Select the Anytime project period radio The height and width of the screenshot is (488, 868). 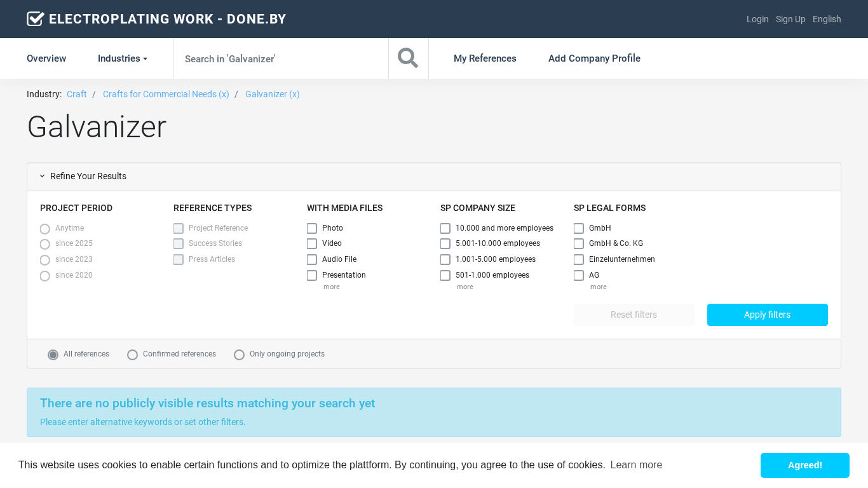44,229
